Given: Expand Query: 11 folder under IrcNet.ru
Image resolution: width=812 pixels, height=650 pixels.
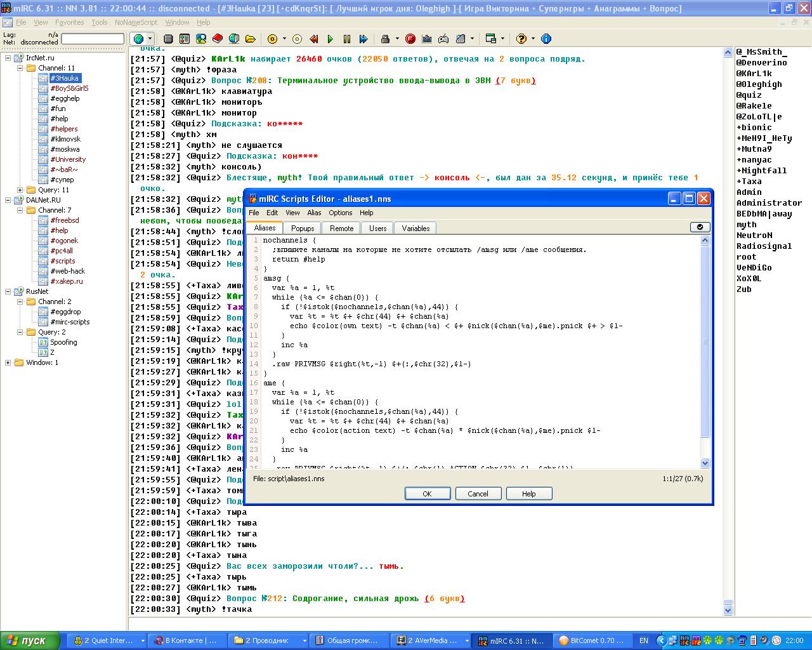Looking at the screenshot, I should [20, 190].
